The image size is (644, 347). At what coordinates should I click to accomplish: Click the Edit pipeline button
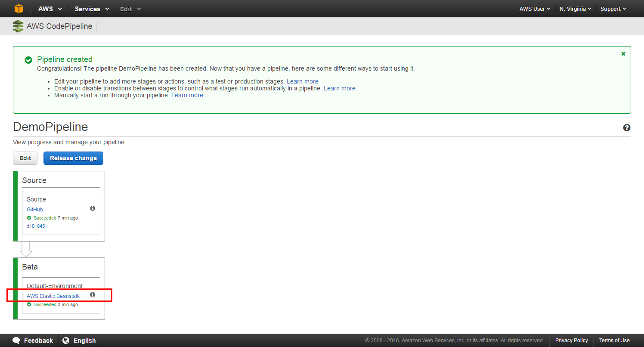point(25,158)
